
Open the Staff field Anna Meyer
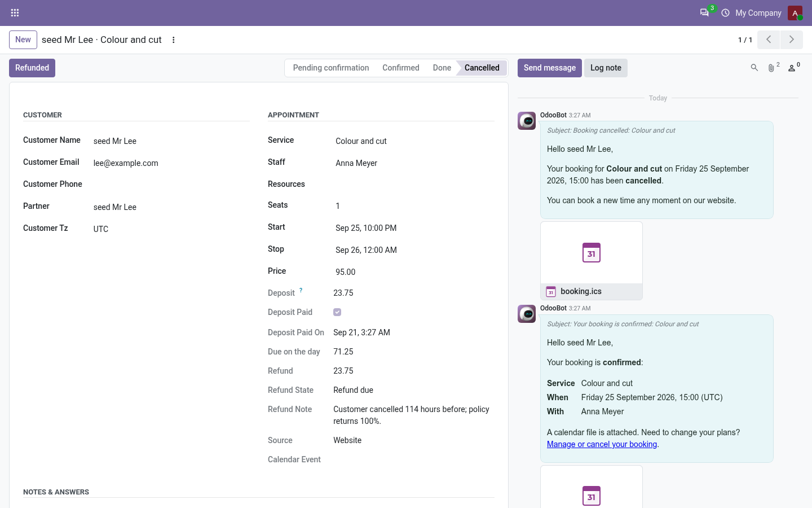[x=414, y=163]
